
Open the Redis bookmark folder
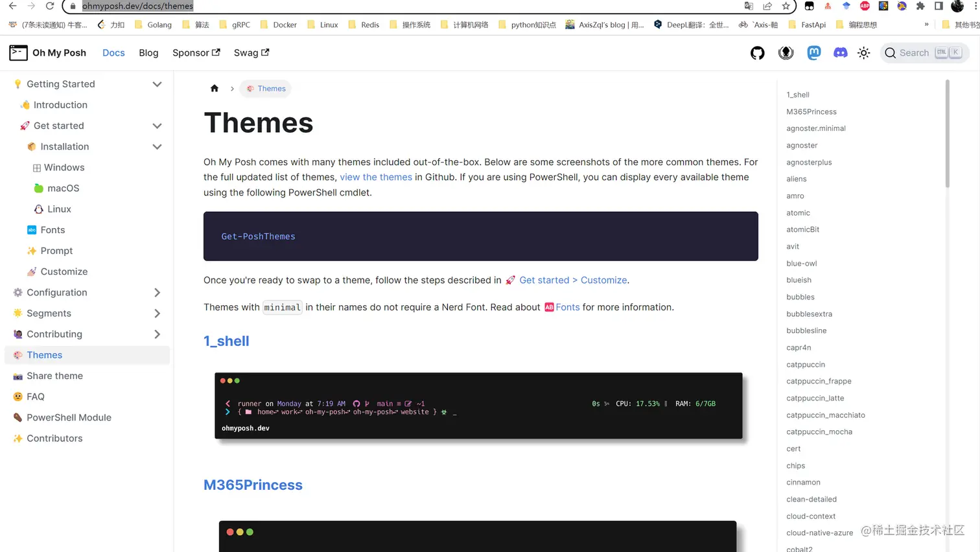click(x=364, y=25)
